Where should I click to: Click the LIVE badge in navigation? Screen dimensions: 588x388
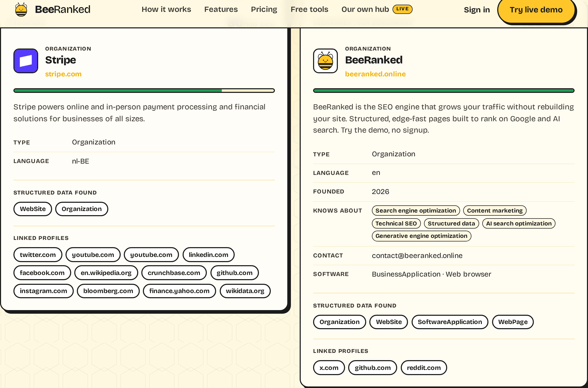coord(402,9)
